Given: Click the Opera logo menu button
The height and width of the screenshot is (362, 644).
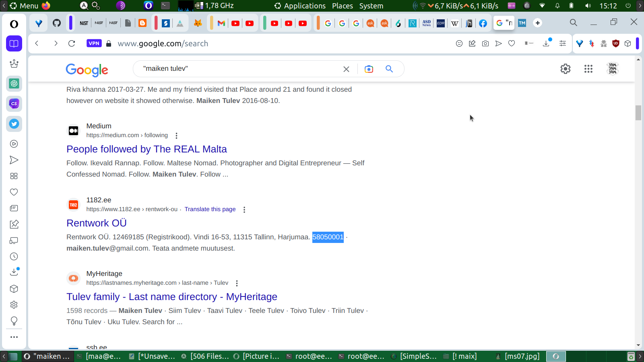Looking at the screenshot, I should 14,24.
